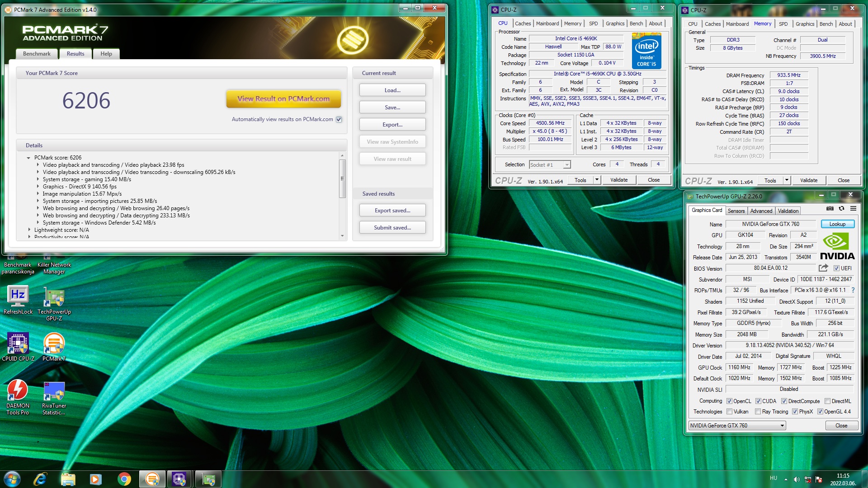Open Windows Media Player from taskbar
868x488 pixels.
click(x=96, y=479)
